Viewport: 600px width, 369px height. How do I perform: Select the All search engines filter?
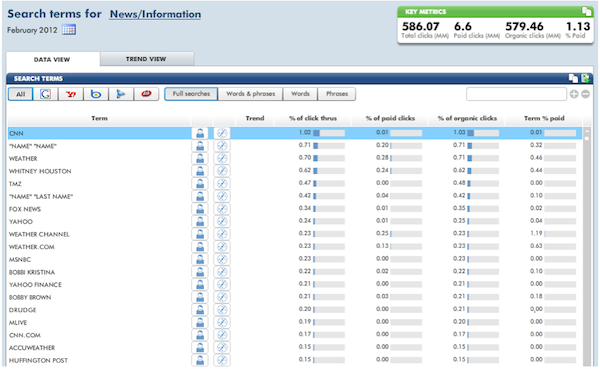pos(21,94)
